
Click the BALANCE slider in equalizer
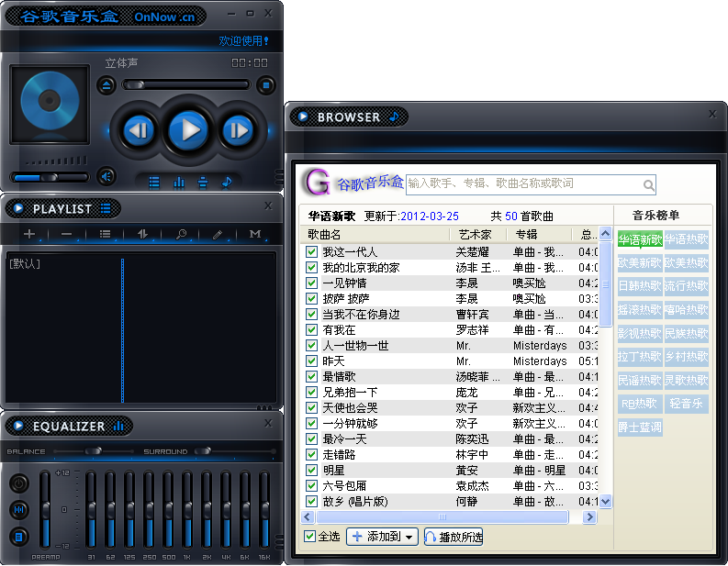(94, 451)
